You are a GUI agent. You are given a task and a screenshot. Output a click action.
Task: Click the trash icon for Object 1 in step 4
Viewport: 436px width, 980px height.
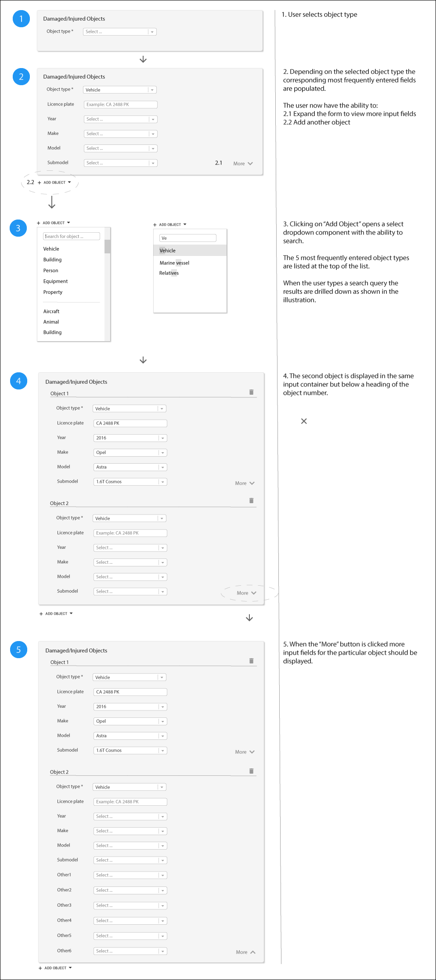[x=251, y=392]
